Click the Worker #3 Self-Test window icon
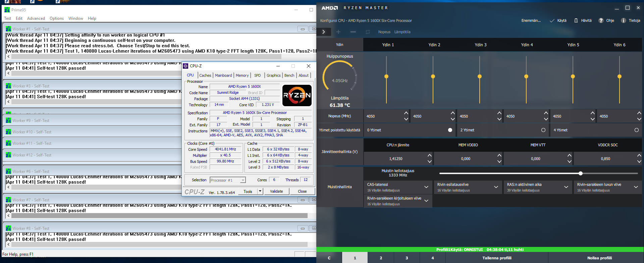644x263 pixels. pos(8,86)
